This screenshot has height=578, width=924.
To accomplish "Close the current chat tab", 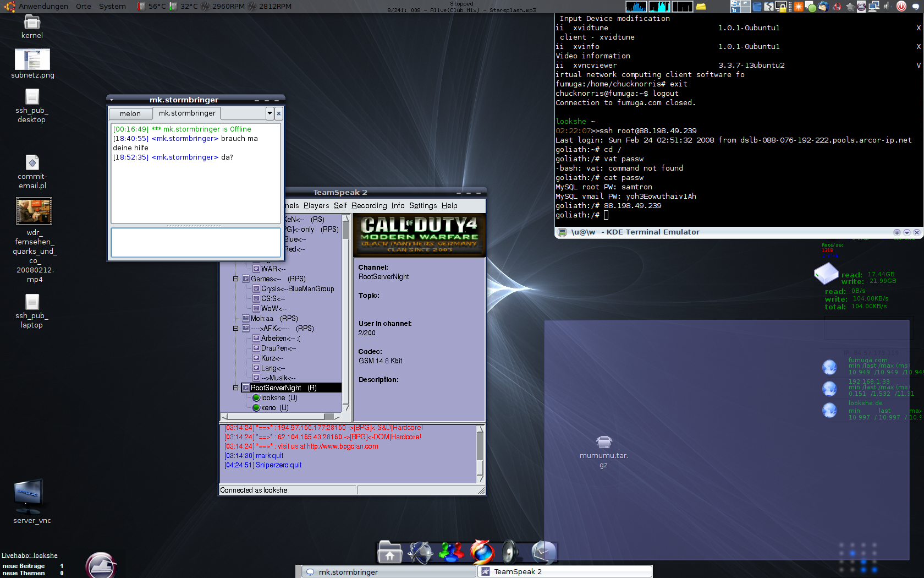I will pyautogui.click(x=279, y=113).
